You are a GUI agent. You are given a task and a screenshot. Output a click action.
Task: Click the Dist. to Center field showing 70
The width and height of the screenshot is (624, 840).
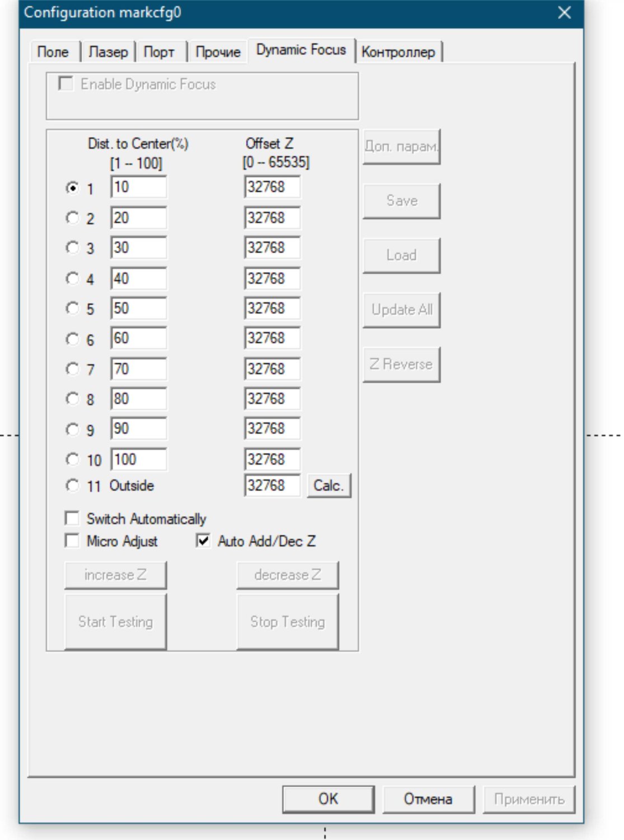click(138, 369)
